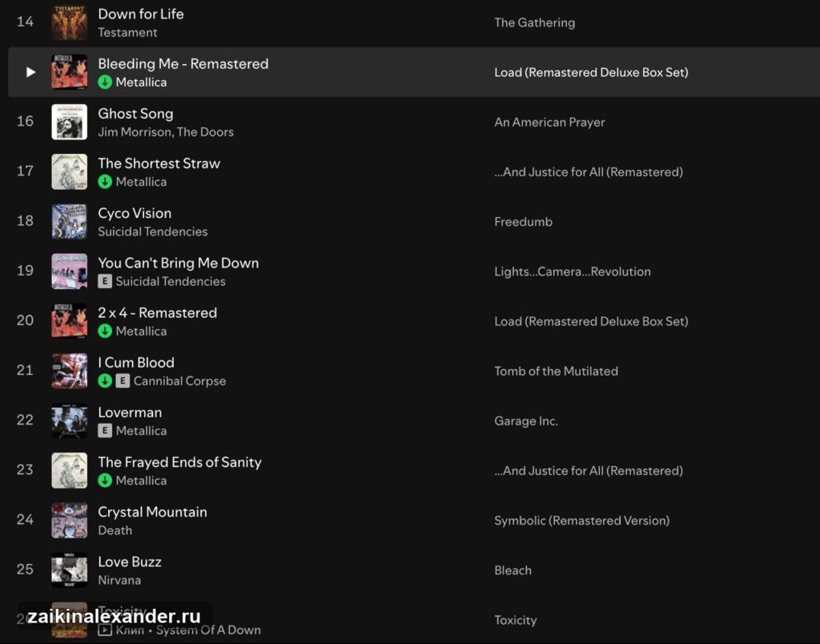
Task: Open the Lights...Camera...Revolution album
Action: point(573,272)
